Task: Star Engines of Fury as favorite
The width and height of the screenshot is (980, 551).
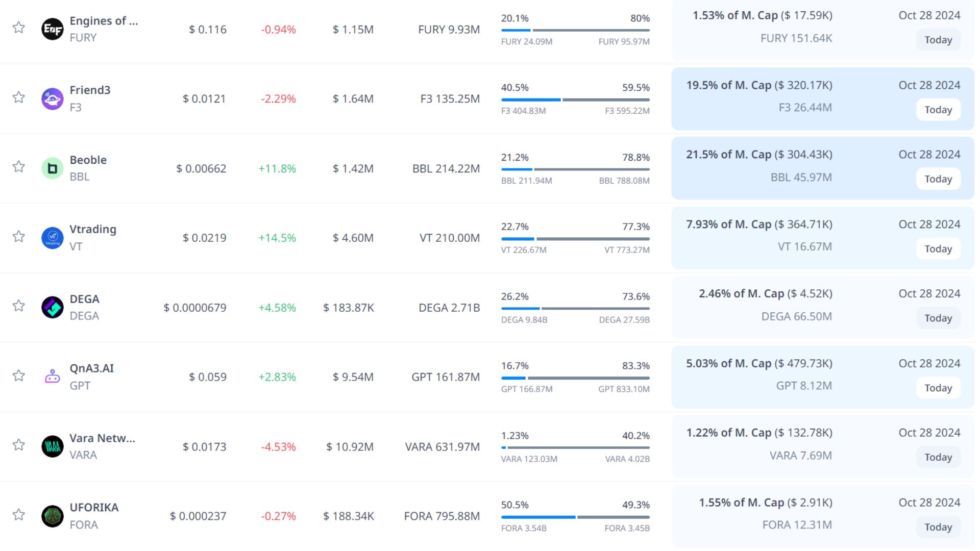Action: (x=19, y=27)
